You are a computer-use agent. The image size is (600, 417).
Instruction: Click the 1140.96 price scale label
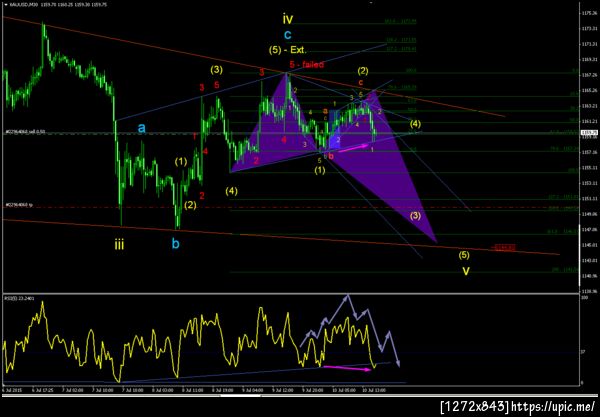pos(589,276)
